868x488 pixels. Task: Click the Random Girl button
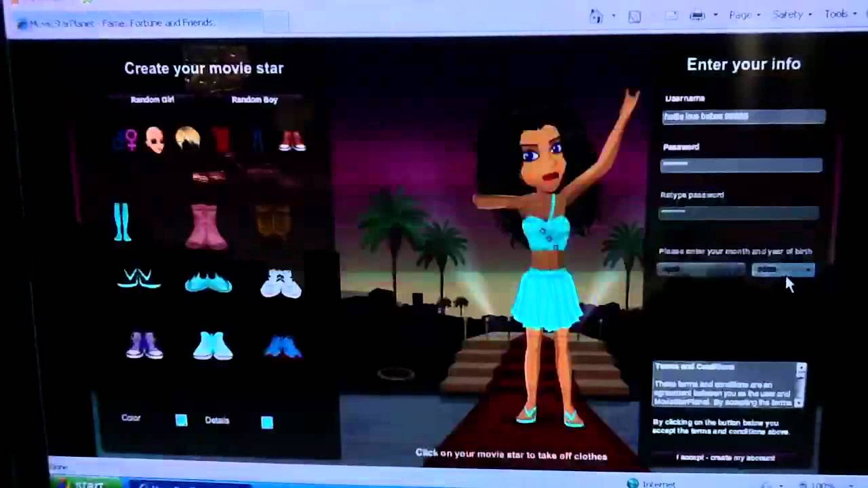153,100
